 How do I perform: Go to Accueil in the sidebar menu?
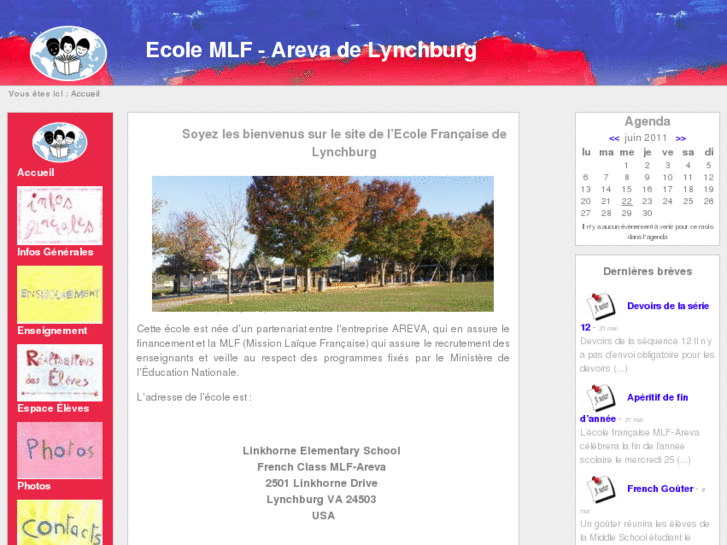[36, 173]
